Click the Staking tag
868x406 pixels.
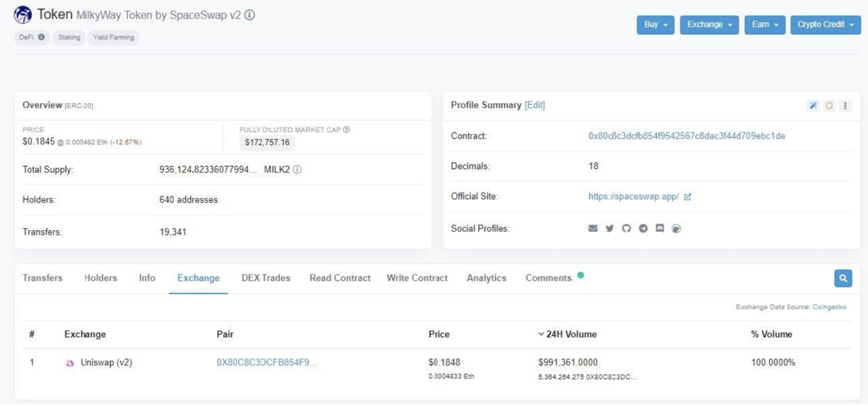(x=69, y=37)
